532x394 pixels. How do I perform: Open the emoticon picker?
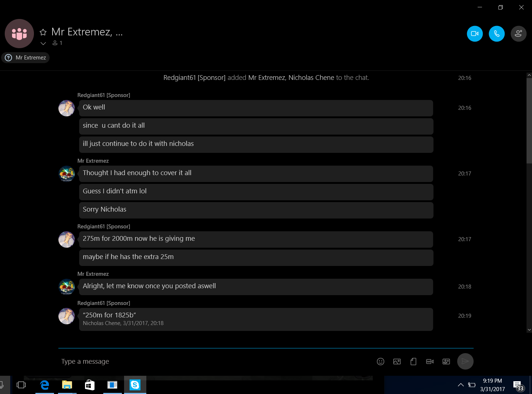tap(381, 362)
